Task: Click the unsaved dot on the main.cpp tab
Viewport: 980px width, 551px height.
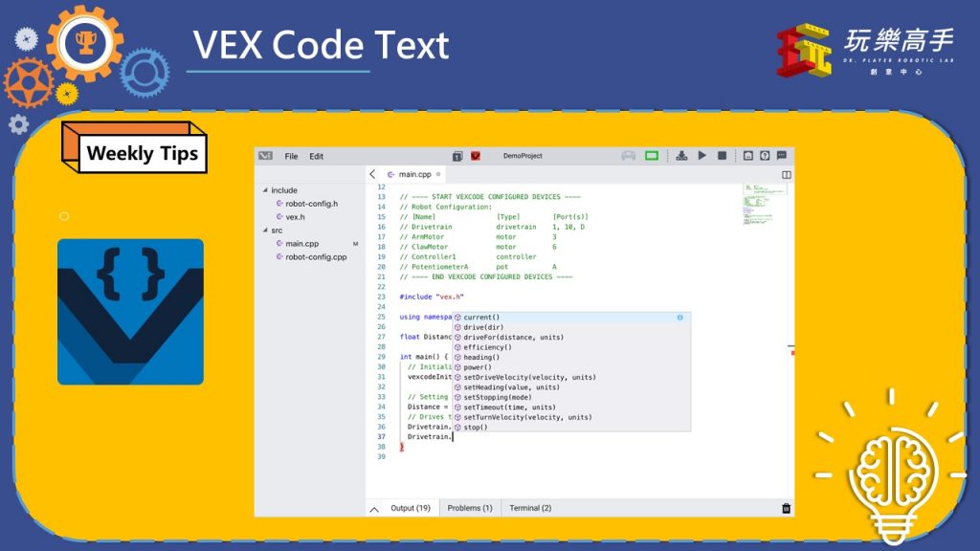Action: coord(438,174)
